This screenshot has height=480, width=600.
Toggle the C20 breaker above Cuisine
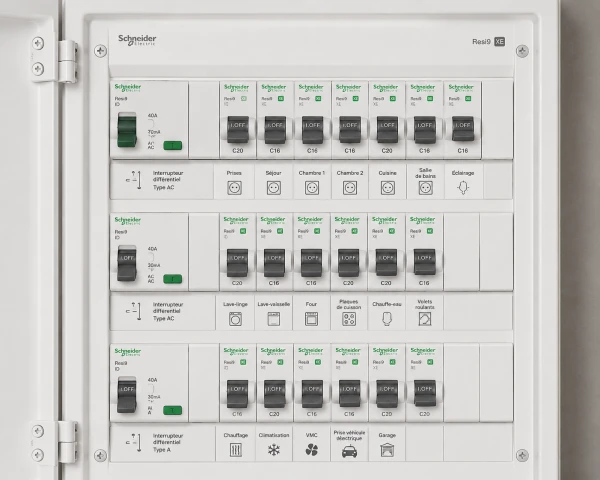(x=387, y=130)
